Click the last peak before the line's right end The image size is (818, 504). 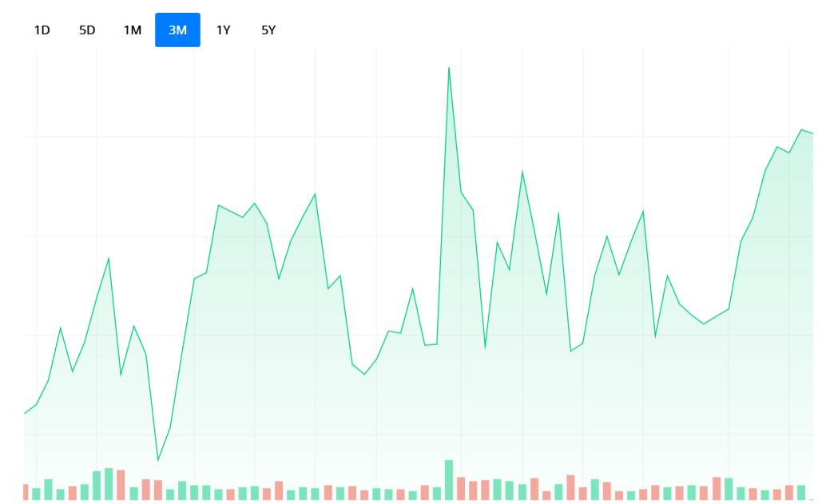coord(800,129)
